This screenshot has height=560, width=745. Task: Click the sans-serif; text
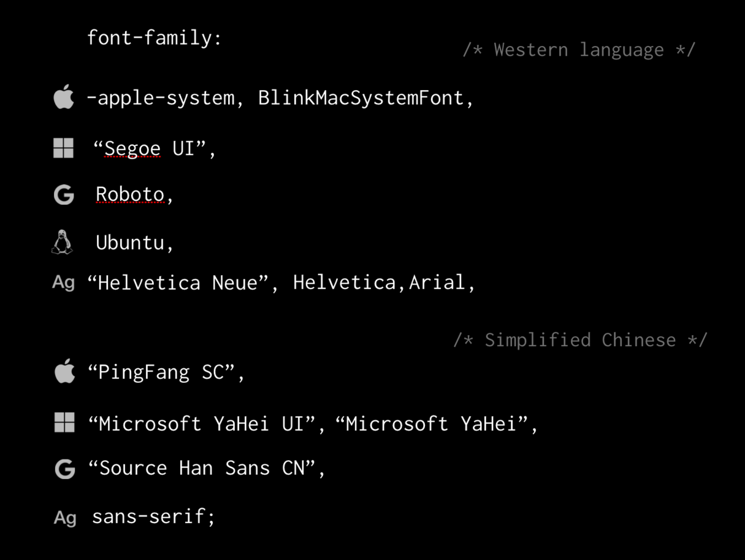153,516
